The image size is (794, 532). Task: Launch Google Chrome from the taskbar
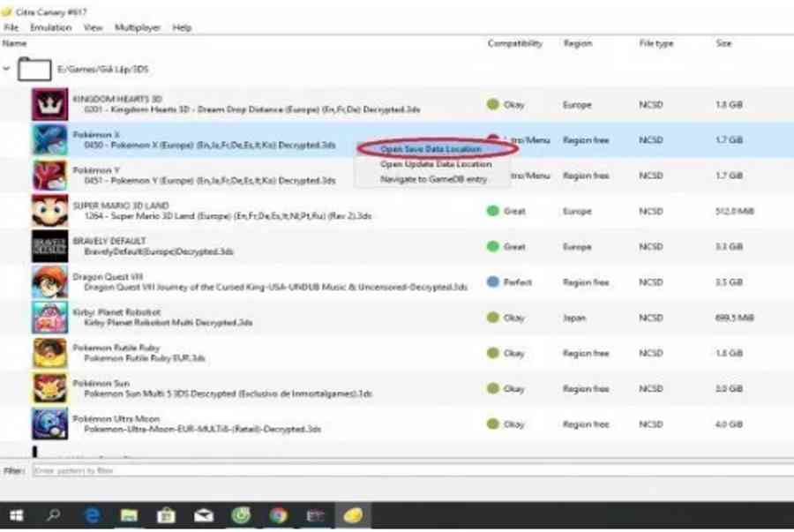coord(278,515)
